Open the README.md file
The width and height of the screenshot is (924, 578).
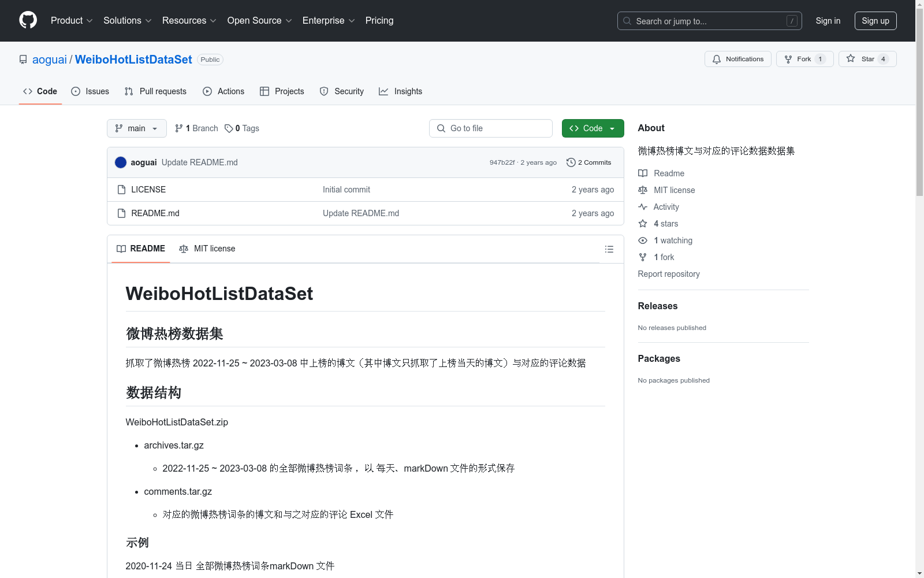155,213
